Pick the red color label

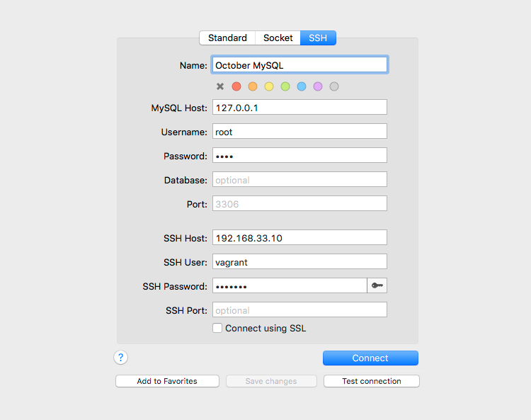click(x=236, y=86)
